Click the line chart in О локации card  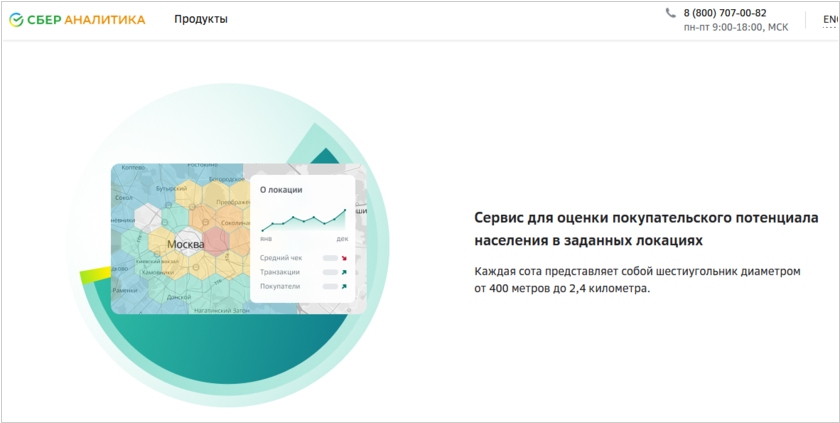click(x=303, y=220)
